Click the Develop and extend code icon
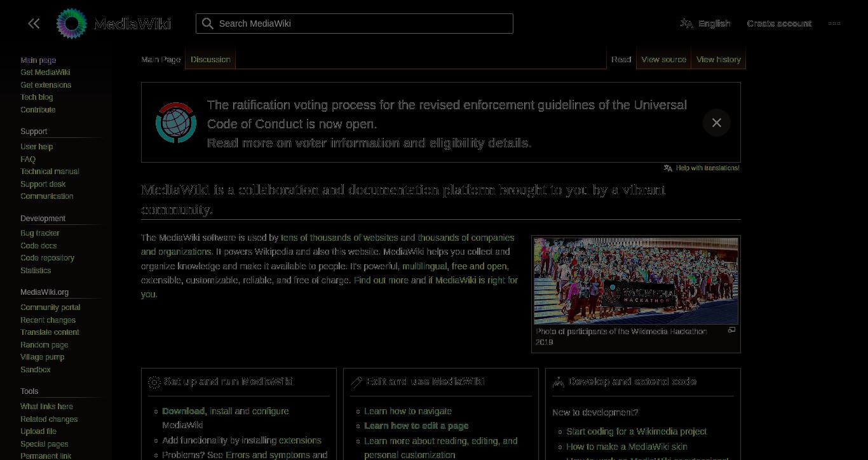 559,382
